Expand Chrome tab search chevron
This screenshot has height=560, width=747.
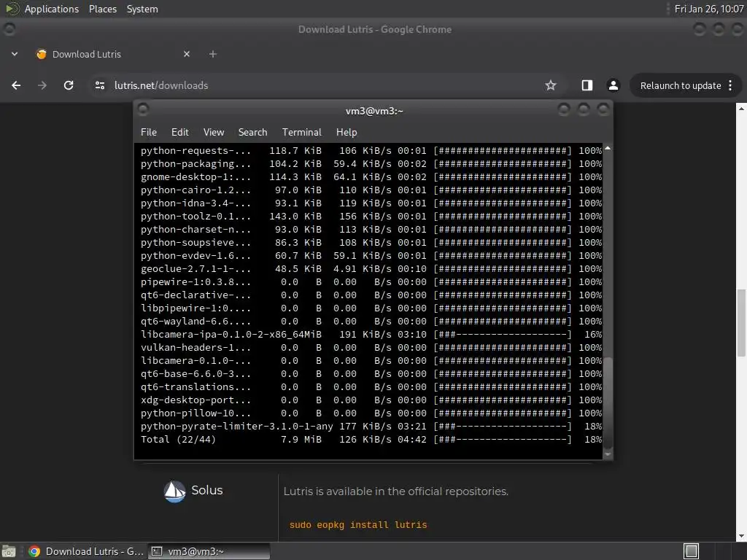(15, 54)
